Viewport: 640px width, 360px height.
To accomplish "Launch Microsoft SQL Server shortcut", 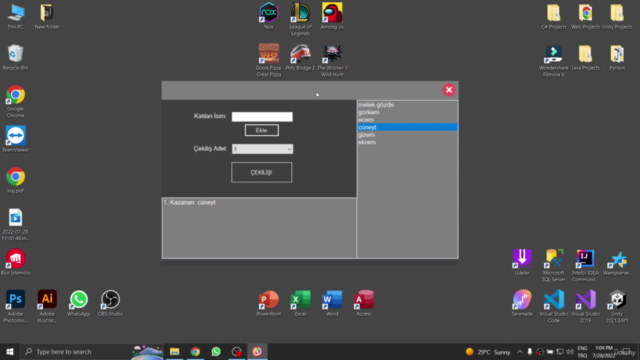I will [x=553, y=265].
